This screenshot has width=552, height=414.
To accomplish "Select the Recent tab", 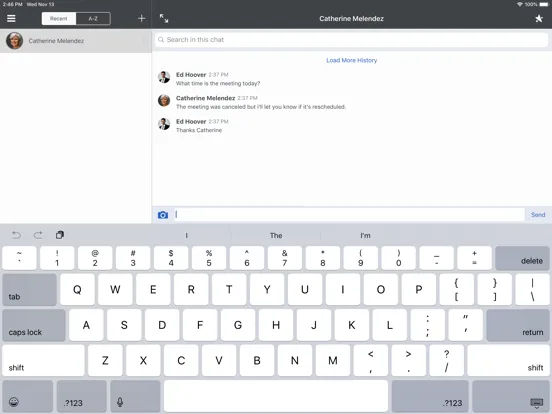I will (59, 19).
